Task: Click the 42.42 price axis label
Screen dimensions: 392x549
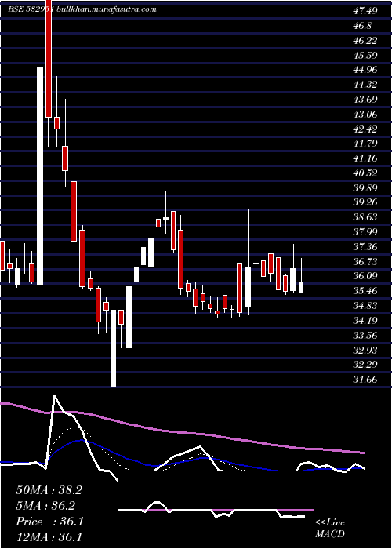Action: point(365,129)
